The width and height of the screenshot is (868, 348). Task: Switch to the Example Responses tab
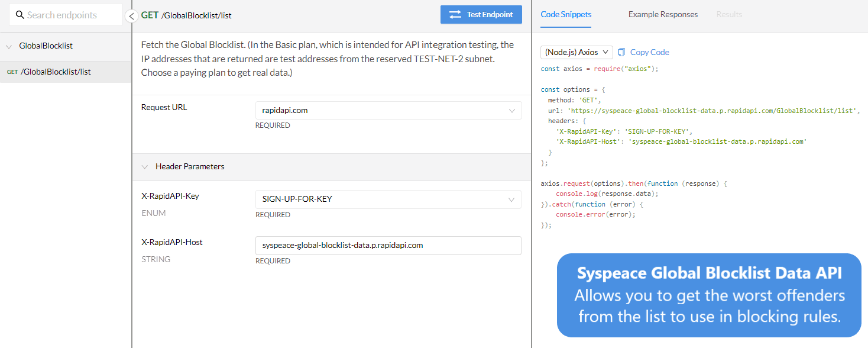tap(663, 14)
